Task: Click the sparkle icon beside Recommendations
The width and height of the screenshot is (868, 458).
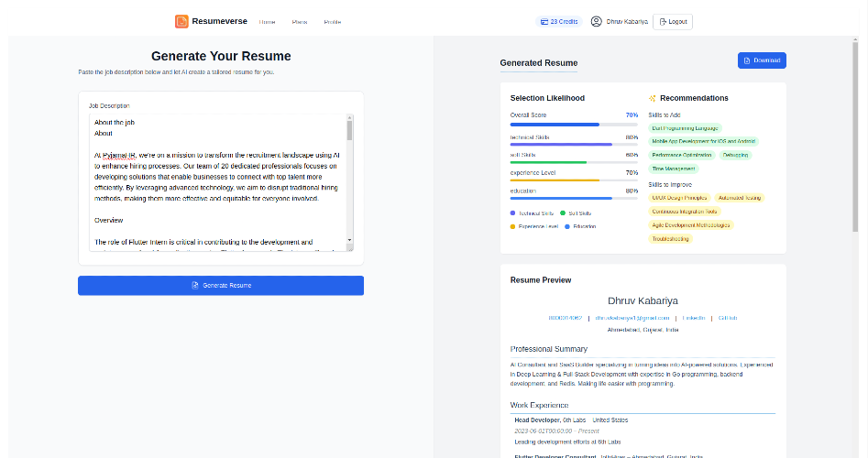Action: click(652, 98)
